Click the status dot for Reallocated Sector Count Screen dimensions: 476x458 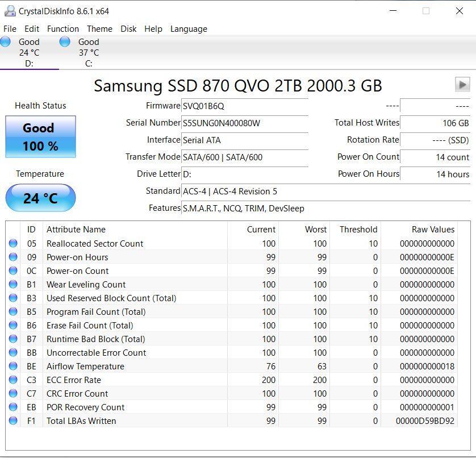pos(13,243)
